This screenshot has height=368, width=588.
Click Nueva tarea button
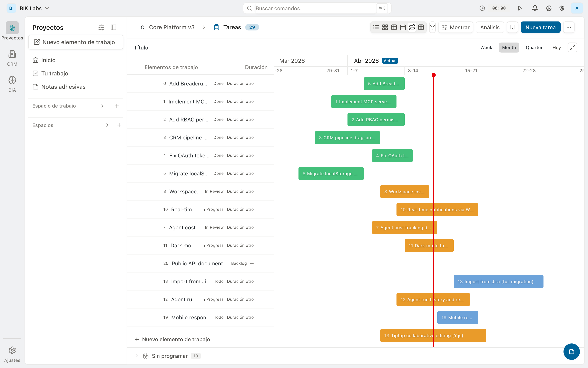pyautogui.click(x=540, y=27)
